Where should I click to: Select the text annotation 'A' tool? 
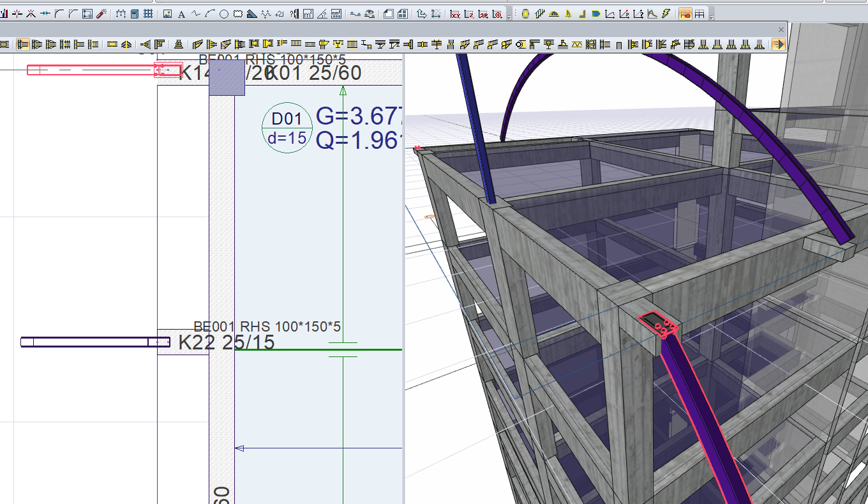pos(181,13)
